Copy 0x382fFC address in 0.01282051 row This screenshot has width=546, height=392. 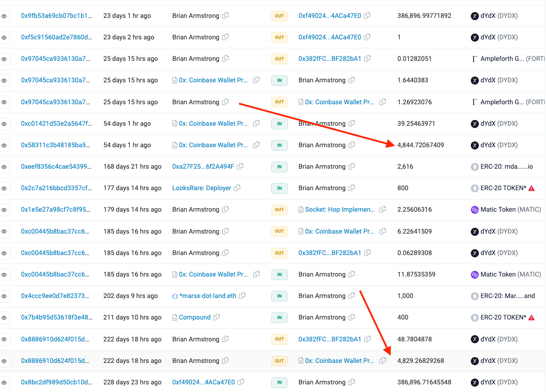pyautogui.click(x=367, y=59)
